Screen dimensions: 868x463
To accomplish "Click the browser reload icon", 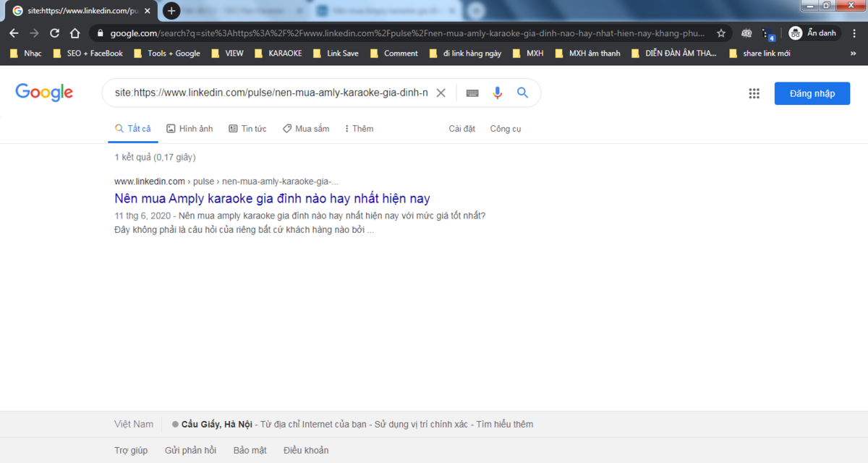I will click(x=54, y=33).
